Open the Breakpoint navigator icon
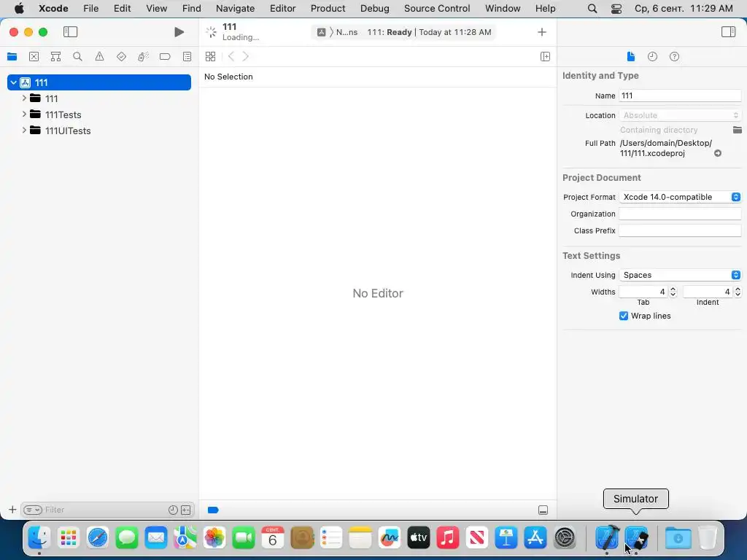The width and height of the screenshot is (747, 560). click(x=165, y=57)
